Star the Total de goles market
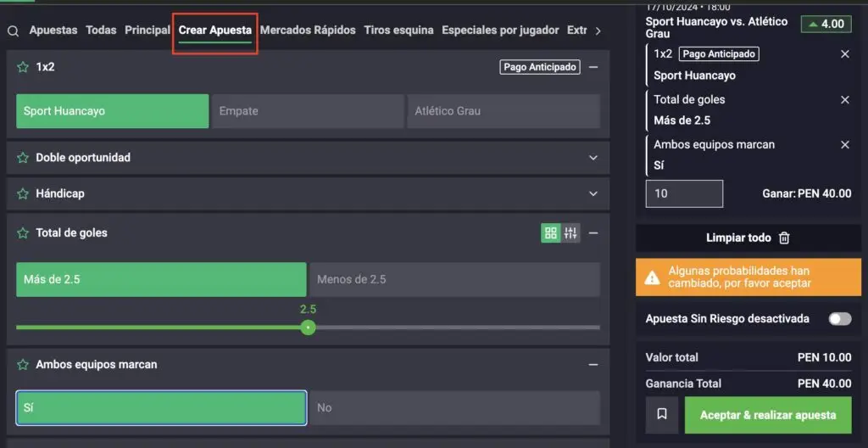The height and width of the screenshot is (448, 868). [23, 232]
